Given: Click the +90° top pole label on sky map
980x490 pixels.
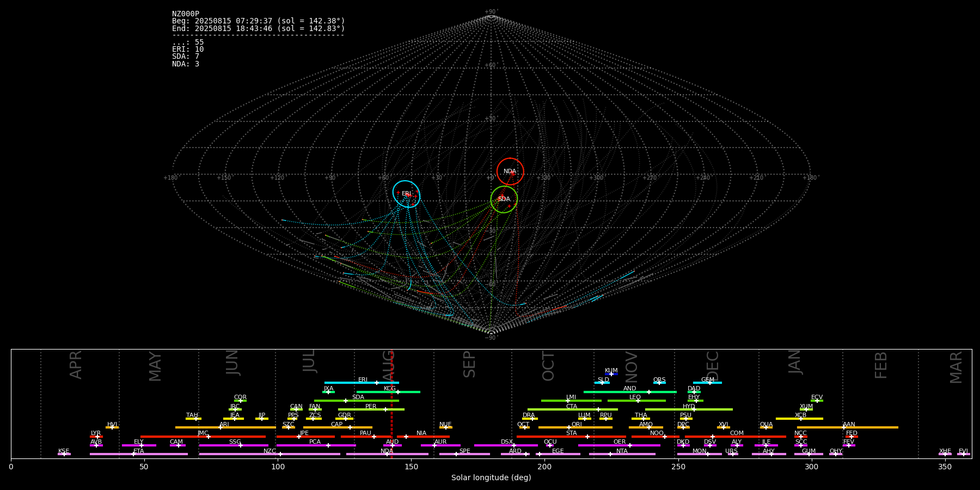Looking at the screenshot, I should (491, 11).
